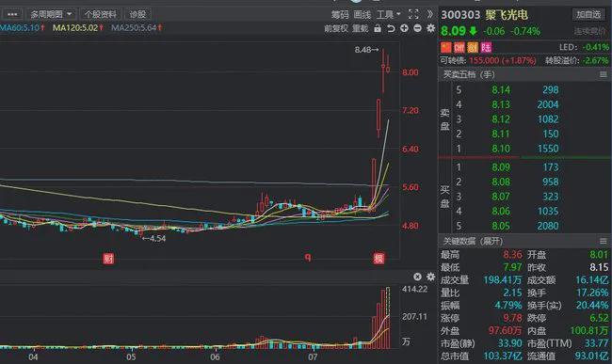
Task: Click sell level 2 price 8.11
Action: point(501,135)
